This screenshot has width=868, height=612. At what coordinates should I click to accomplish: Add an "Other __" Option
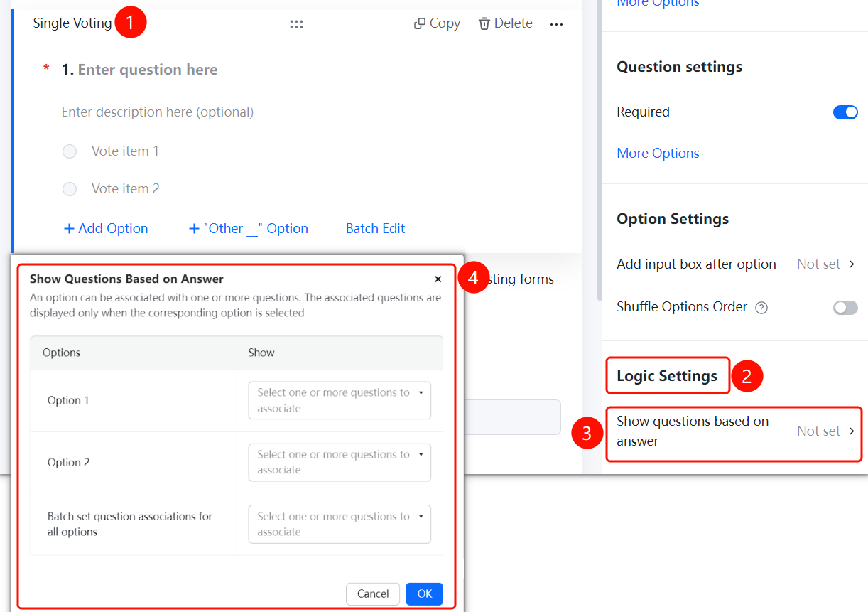point(248,228)
